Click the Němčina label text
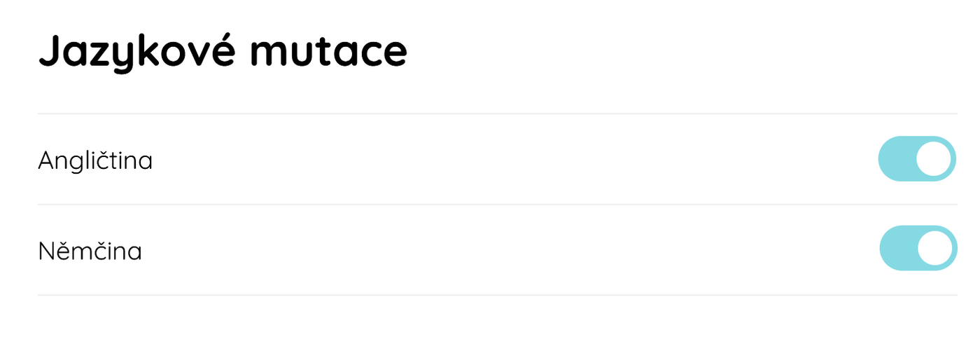The width and height of the screenshot is (980, 351). pyautogui.click(x=90, y=251)
